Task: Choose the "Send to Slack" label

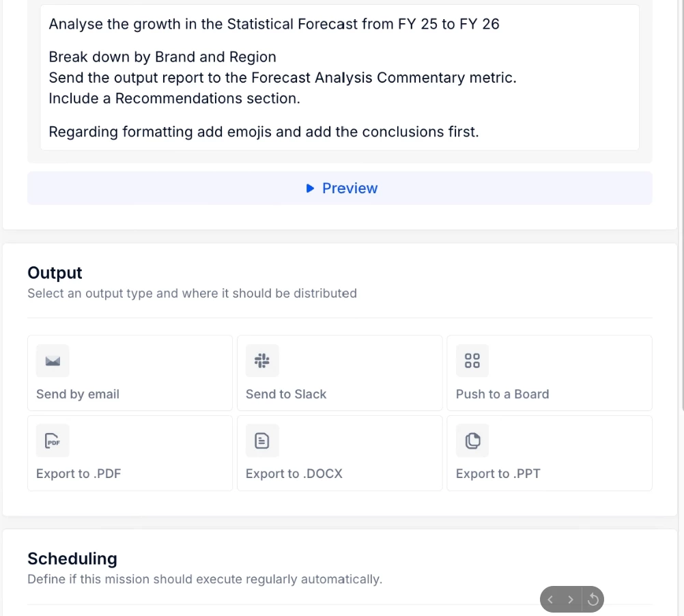Action: (x=286, y=394)
